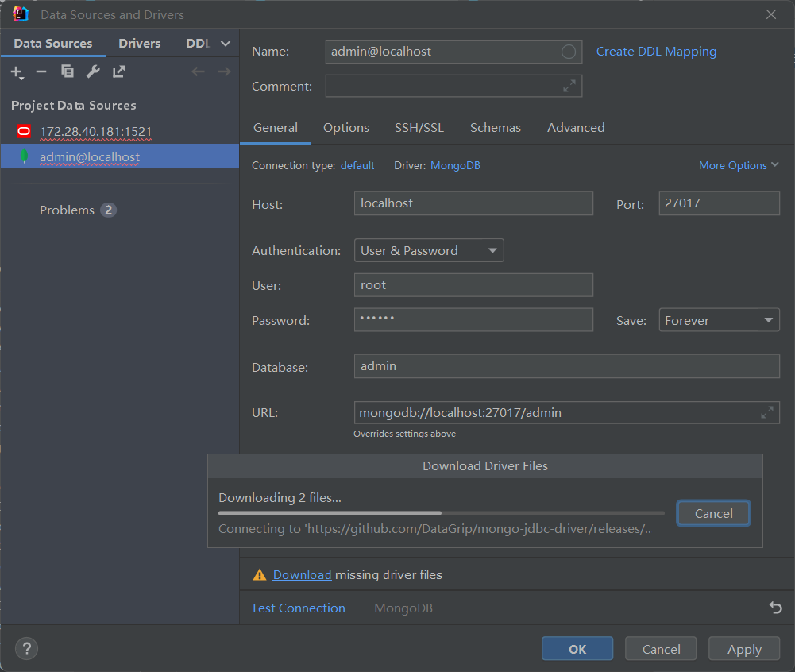Screen dimensions: 795x672
Task: Click the make global export icon
Action: click(x=119, y=72)
